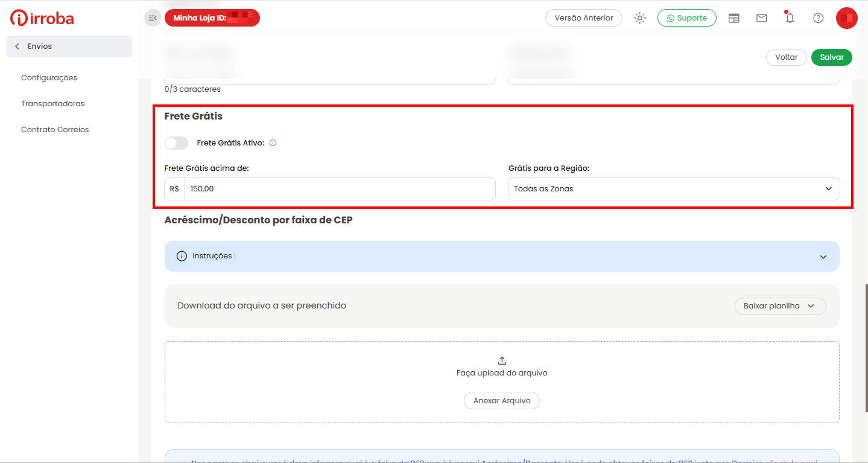Open the Baixar planilha dropdown
Screen dimensions: 868x463
pyautogui.click(x=780, y=306)
